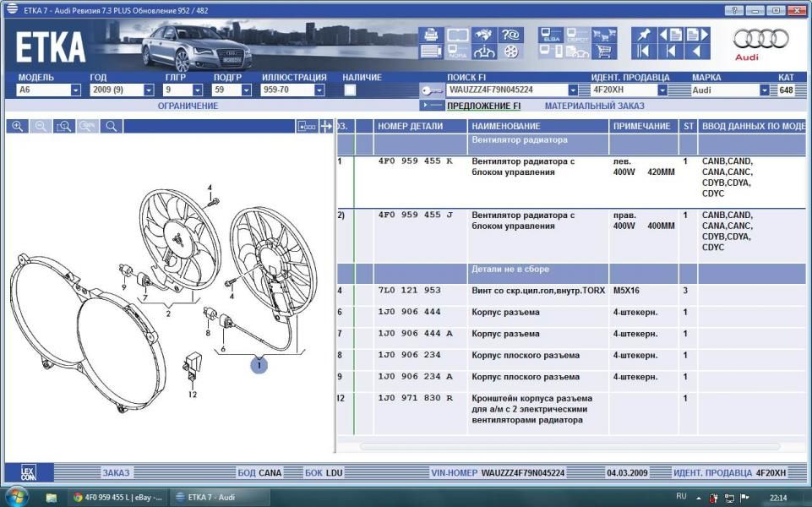
Task: Click the zoom out magnifier icon
Action: point(40,126)
